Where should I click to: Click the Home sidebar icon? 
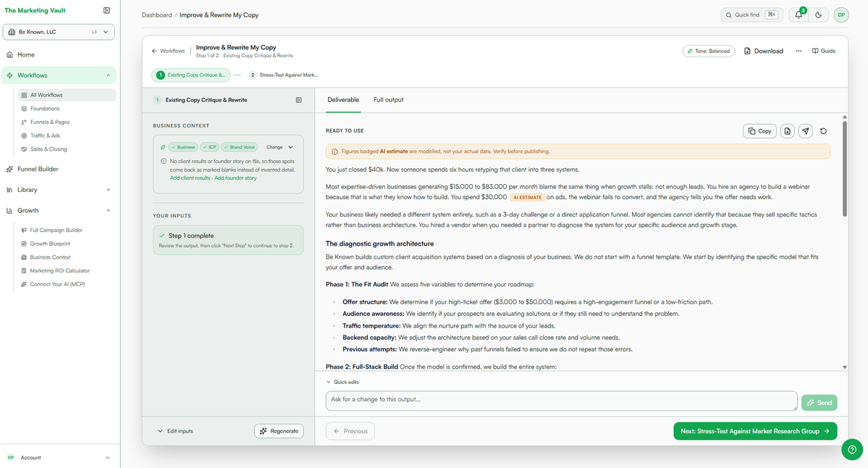pyautogui.click(x=9, y=55)
